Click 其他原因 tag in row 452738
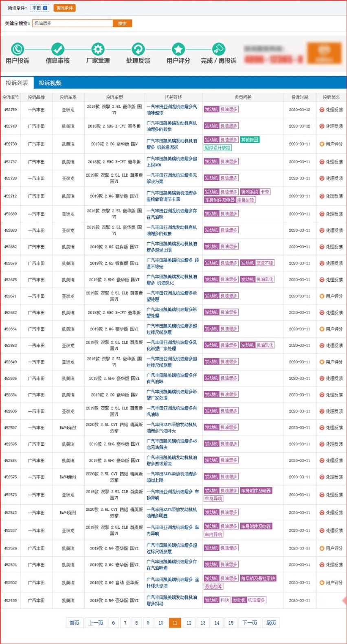The image size is (347, 644). click(250, 140)
